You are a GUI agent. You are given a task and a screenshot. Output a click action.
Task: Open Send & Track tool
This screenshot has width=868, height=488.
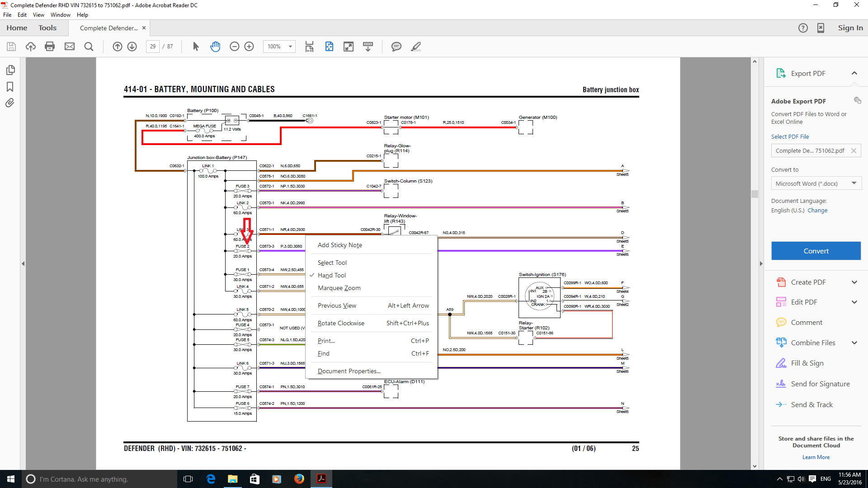pos(804,405)
